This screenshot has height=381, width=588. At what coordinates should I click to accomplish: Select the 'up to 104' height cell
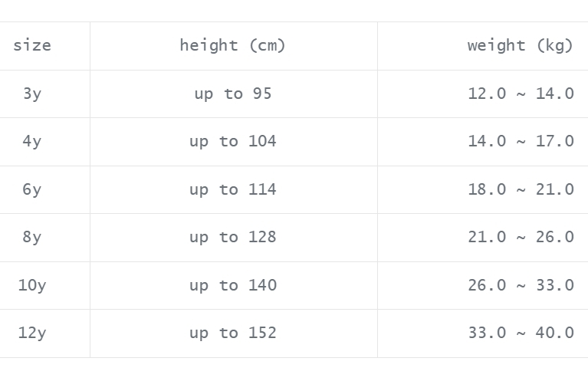232,141
